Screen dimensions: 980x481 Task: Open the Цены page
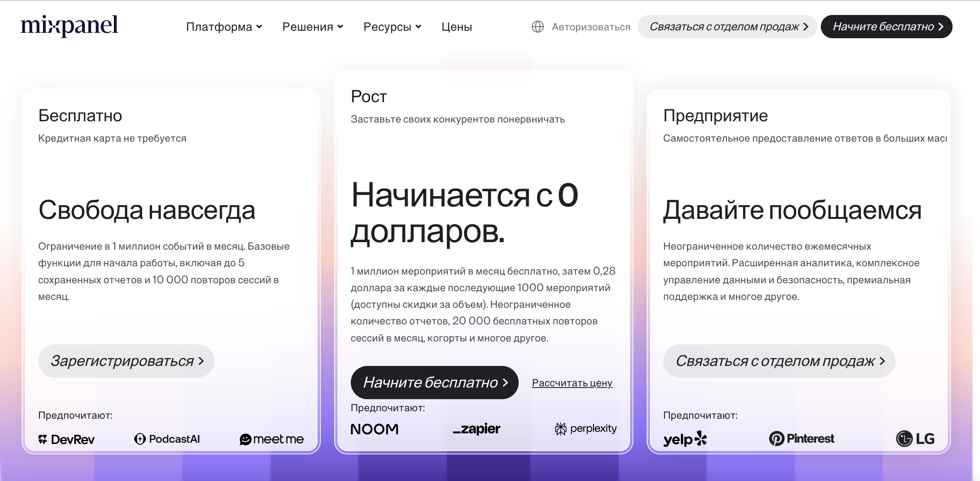click(x=456, y=26)
